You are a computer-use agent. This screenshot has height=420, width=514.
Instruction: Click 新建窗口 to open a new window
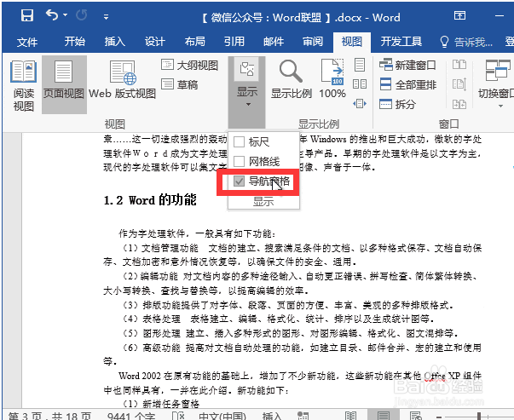[407, 65]
